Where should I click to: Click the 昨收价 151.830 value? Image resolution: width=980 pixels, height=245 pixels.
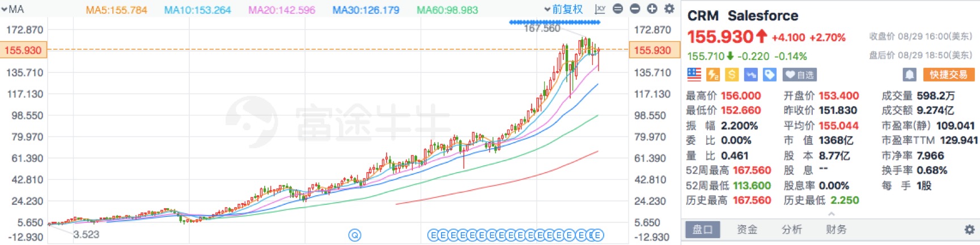coord(838,110)
